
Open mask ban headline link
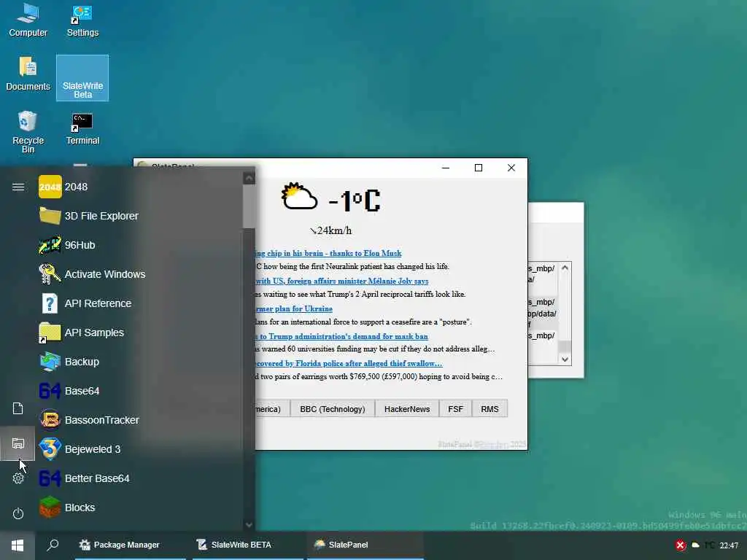(x=342, y=336)
